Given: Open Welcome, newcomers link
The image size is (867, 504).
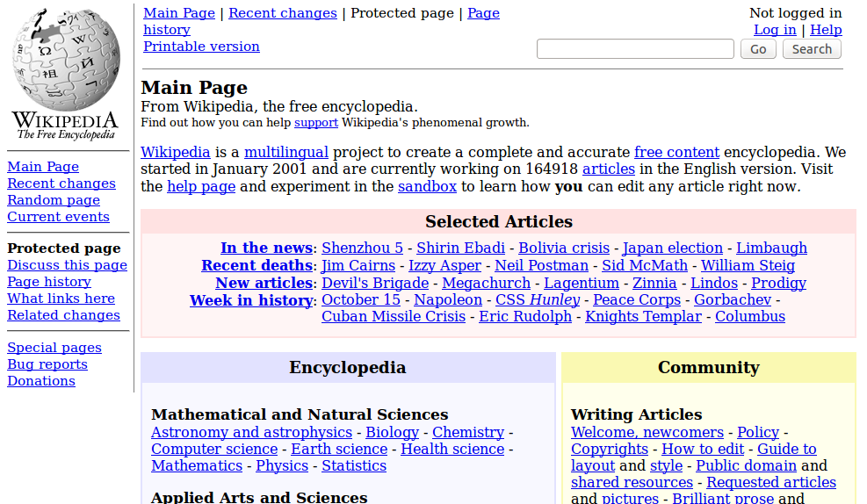Looking at the screenshot, I should (x=647, y=433).
